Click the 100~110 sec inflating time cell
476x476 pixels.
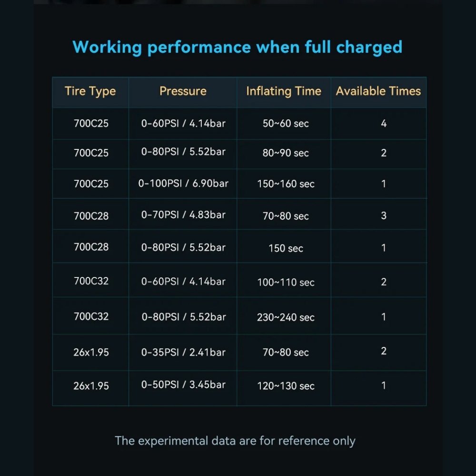(286, 283)
